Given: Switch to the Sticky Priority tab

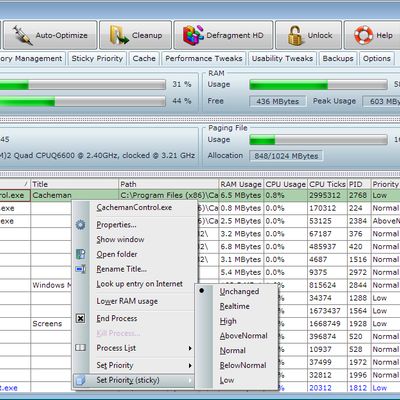Looking at the screenshot, I should pyautogui.click(x=97, y=59).
